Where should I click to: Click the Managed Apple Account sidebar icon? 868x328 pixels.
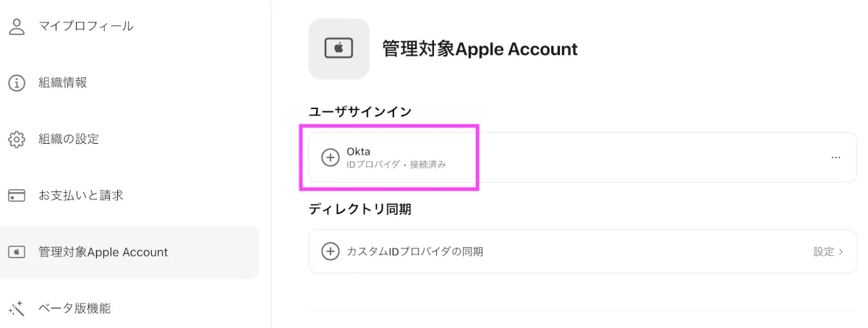tap(17, 252)
